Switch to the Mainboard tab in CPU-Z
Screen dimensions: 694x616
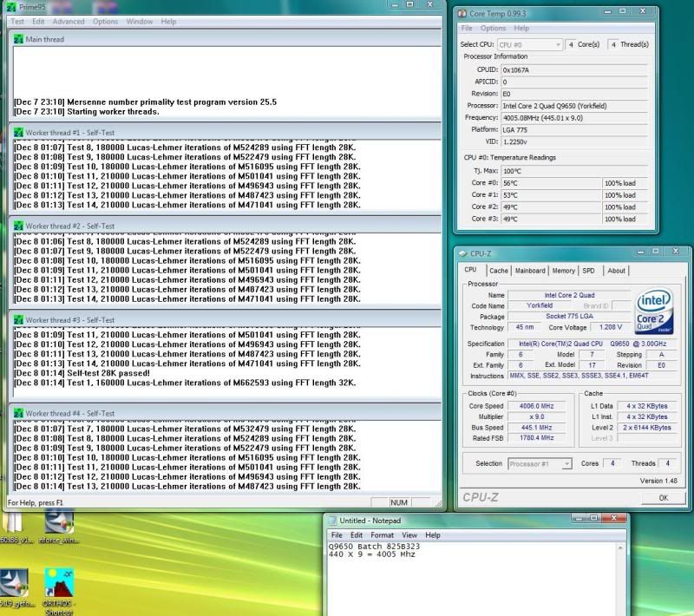530,271
